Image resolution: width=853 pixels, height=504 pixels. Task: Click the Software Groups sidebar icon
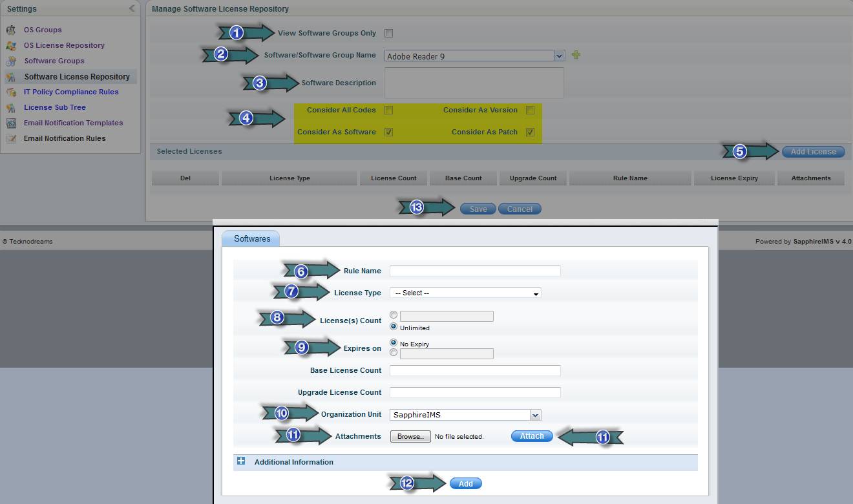(11, 61)
